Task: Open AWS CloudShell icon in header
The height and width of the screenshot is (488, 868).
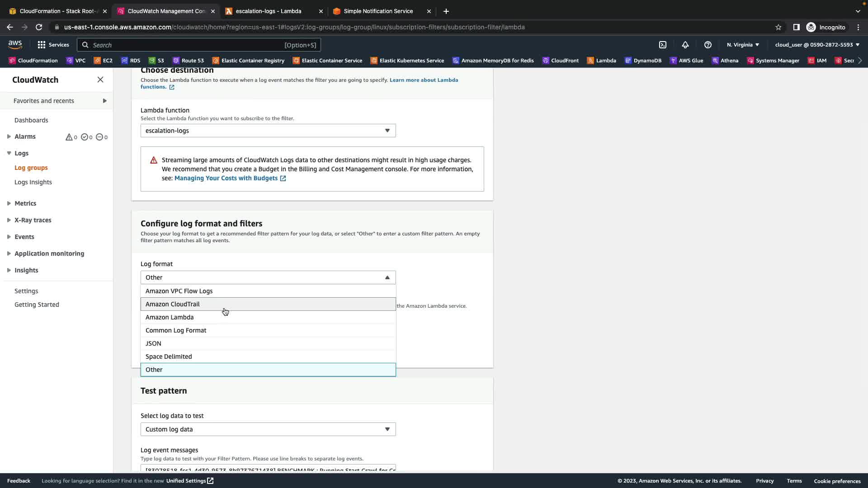Action: [x=662, y=45]
